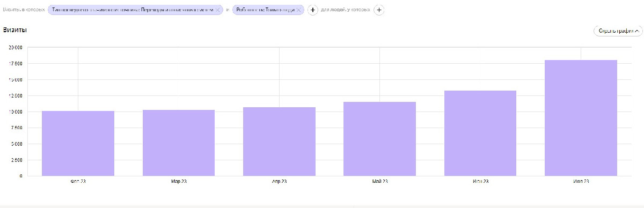Add a new visit condition with plus

point(313,10)
